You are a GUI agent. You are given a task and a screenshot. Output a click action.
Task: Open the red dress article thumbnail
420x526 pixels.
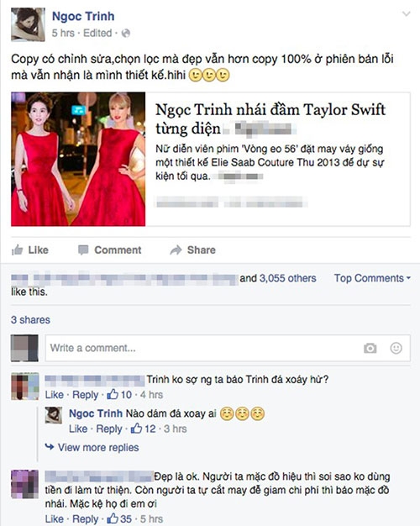[78, 159]
